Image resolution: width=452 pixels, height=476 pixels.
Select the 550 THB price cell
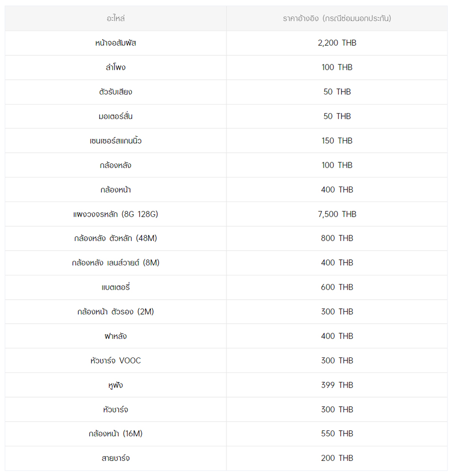[337, 434]
